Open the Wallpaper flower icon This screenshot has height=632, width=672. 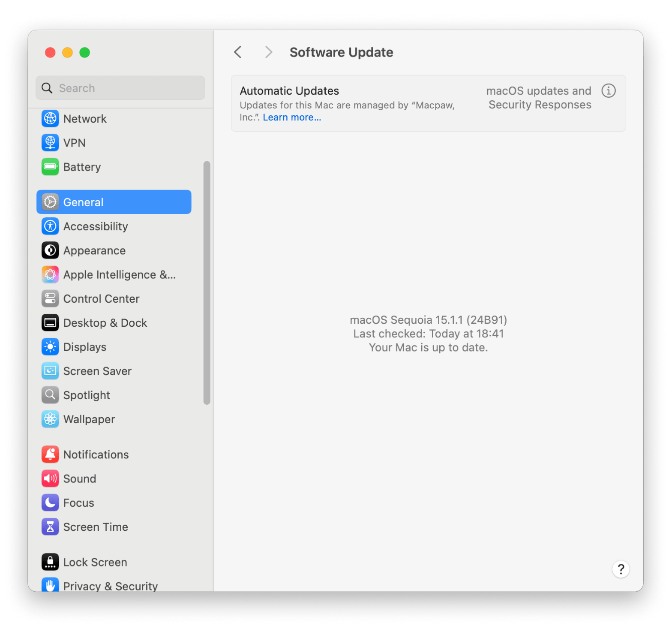point(50,419)
